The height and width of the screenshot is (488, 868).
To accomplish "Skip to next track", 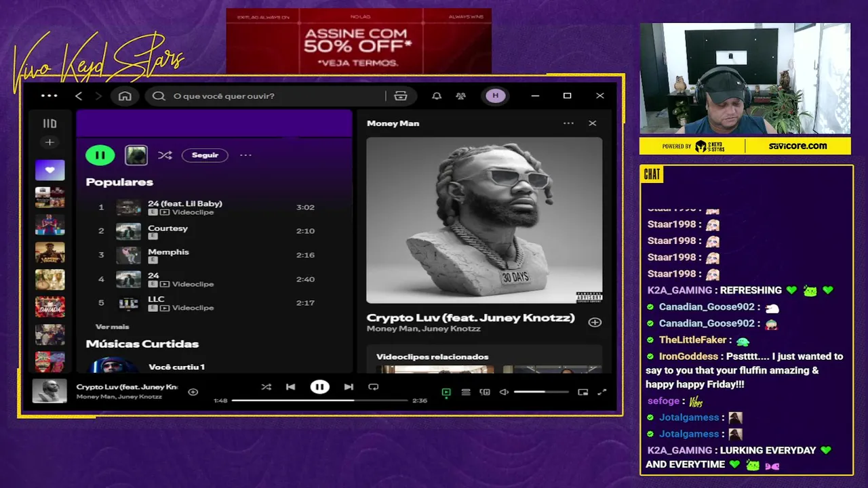I will tap(349, 387).
